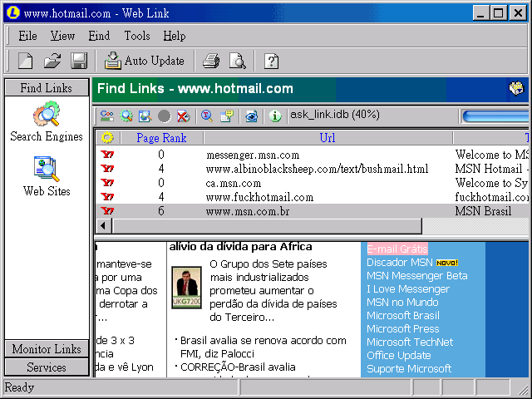Screen dimensions: 532x399
Task: Toggle the page preview eye icon
Action: 251,116
